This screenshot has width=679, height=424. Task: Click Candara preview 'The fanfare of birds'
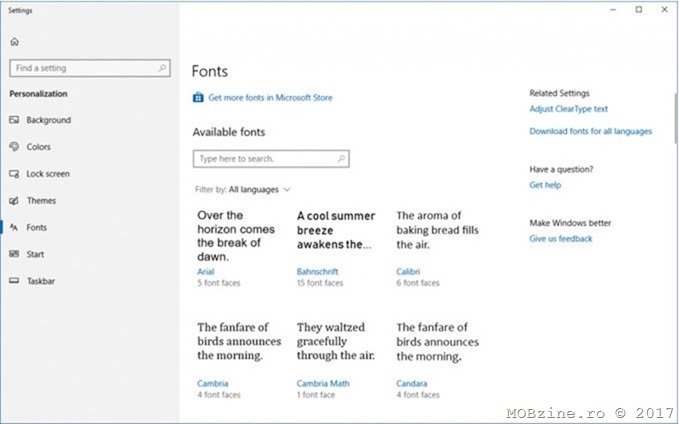(x=437, y=342)
